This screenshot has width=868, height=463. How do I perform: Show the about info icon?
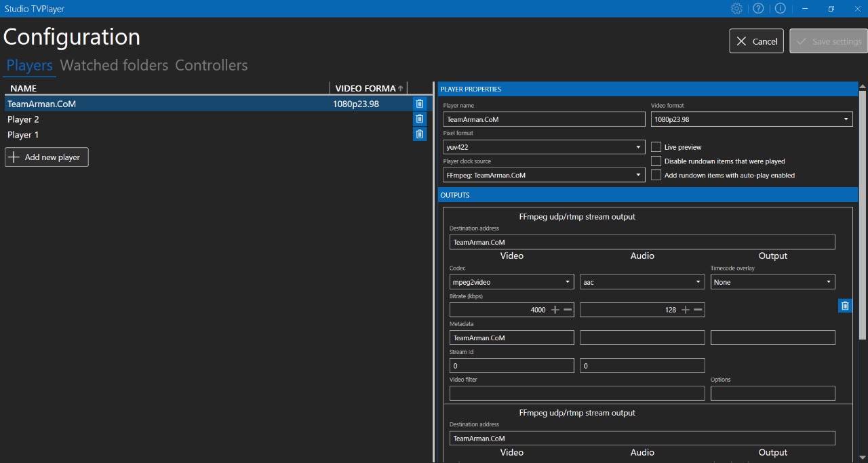(780, 9)
